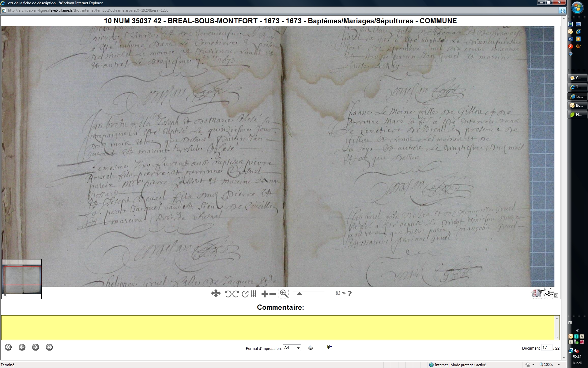Image resolution: width=588 pixels, height=368 pixels.
Task: Rotate image clockwise
Action: (236, 294)
